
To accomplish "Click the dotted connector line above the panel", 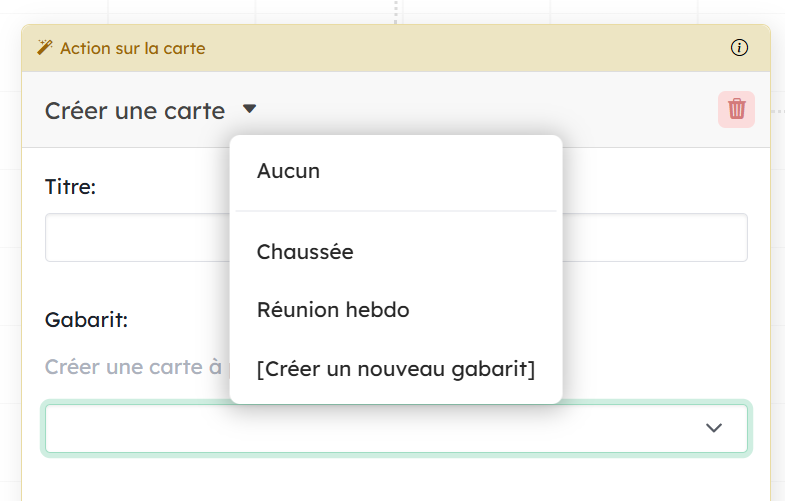I will click(396, 11).
